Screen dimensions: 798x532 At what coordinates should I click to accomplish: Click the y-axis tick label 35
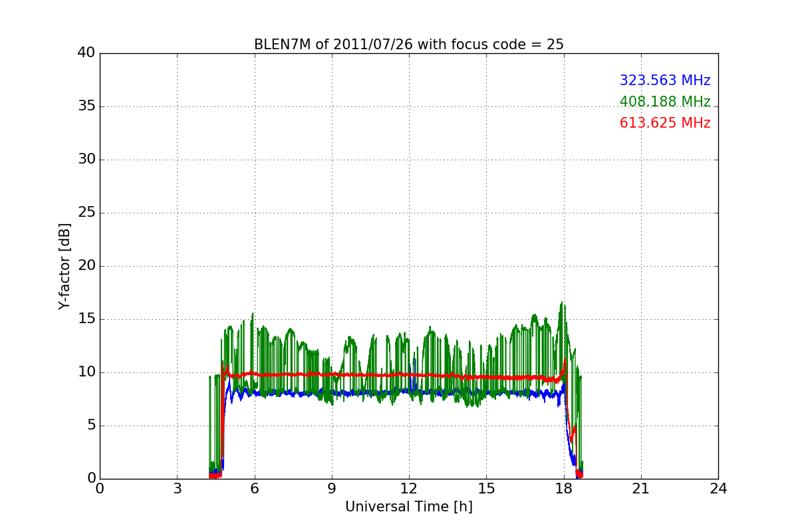tap(86, 106)
